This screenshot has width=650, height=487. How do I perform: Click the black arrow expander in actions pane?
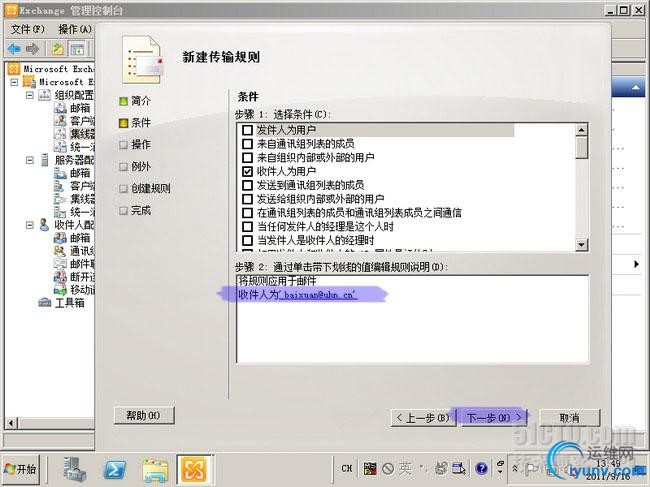(x=636, y=264)
